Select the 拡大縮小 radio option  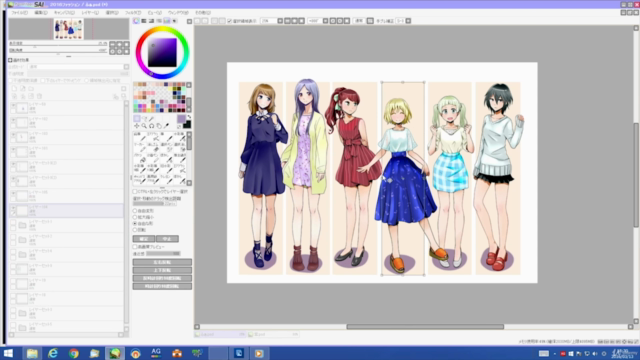135,217
